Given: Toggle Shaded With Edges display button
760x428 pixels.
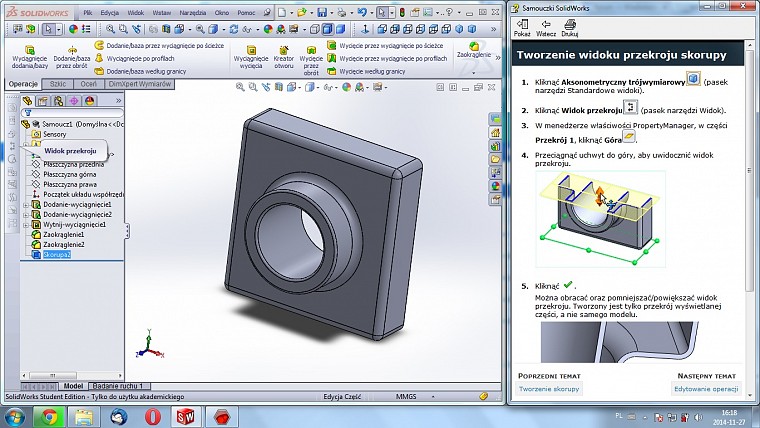Looking at the screenshot, I should pyautogui.click(x=328, y=30).
